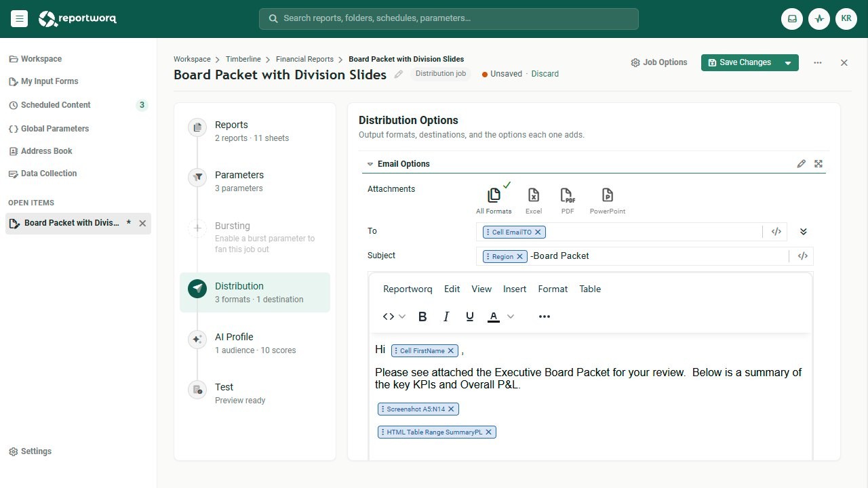Open the View menu in editor
Image resolution: width=868 pixels, height=488 pixels.
[481, 289]
